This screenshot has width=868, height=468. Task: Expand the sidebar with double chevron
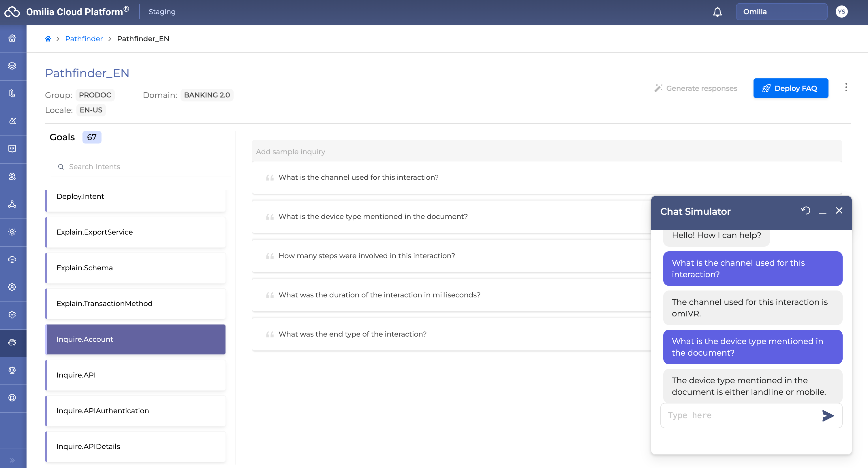point(12,460)
